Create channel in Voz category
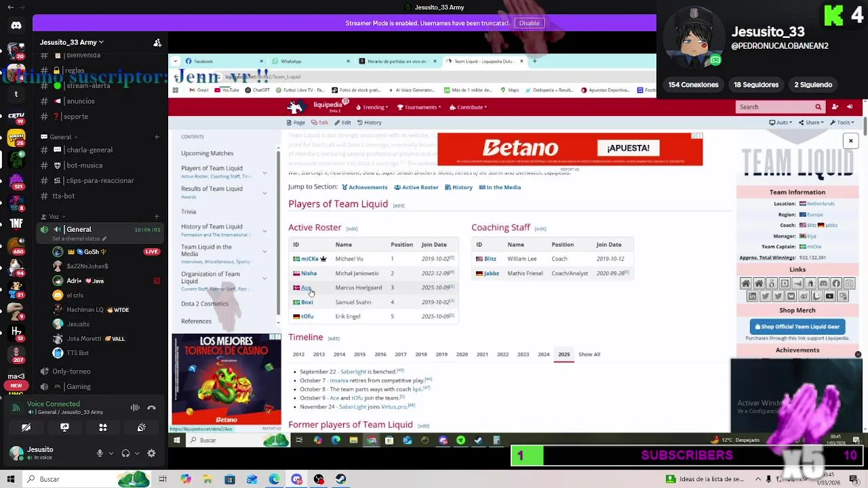868x488 pixels. click(157, 217)
